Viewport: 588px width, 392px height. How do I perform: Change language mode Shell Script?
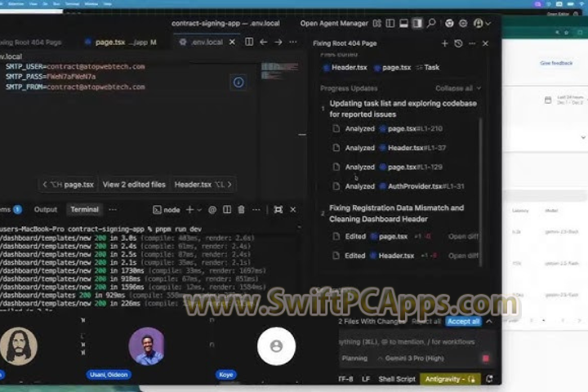(x=397, y=379)
